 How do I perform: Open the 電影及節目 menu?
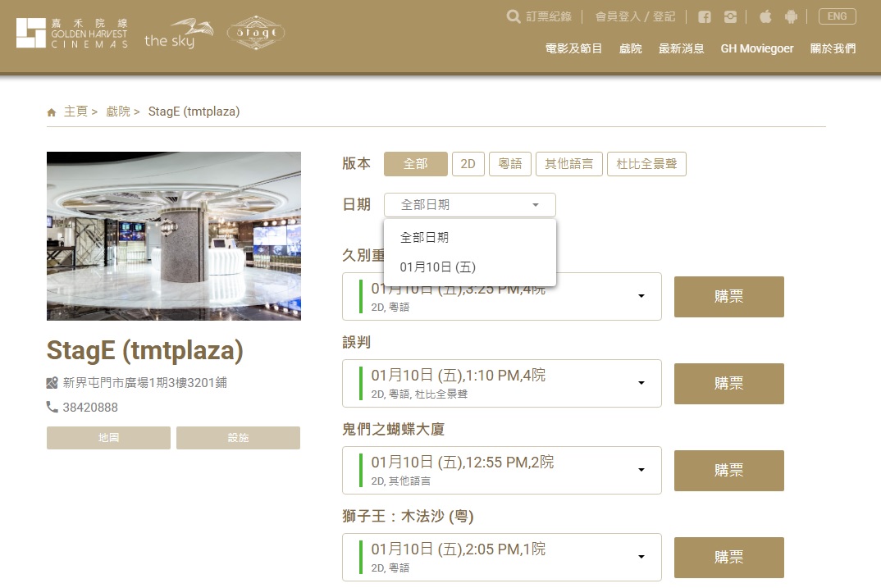(573, 48)
